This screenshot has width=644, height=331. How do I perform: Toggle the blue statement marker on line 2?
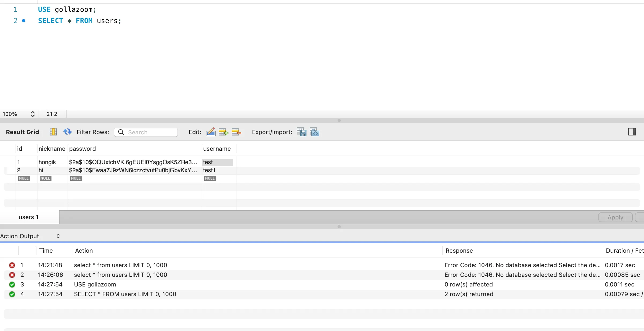(x=24, y=21)
